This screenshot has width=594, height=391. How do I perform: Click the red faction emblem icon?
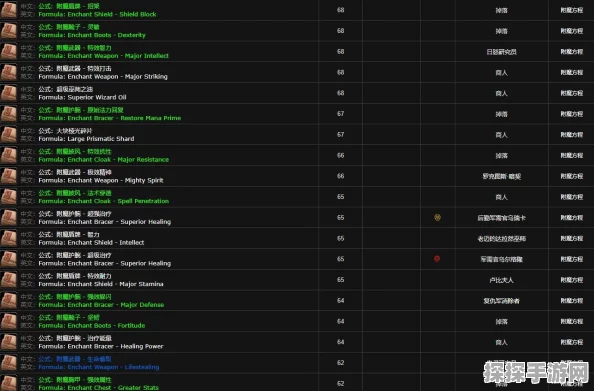click(437, 259)
